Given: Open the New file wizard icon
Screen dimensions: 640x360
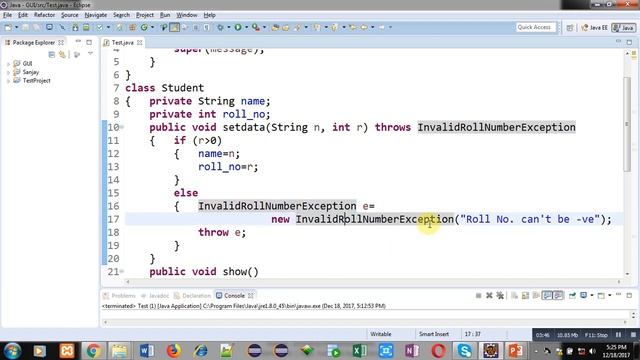Looking at the screenshot, I should (8, 27).
